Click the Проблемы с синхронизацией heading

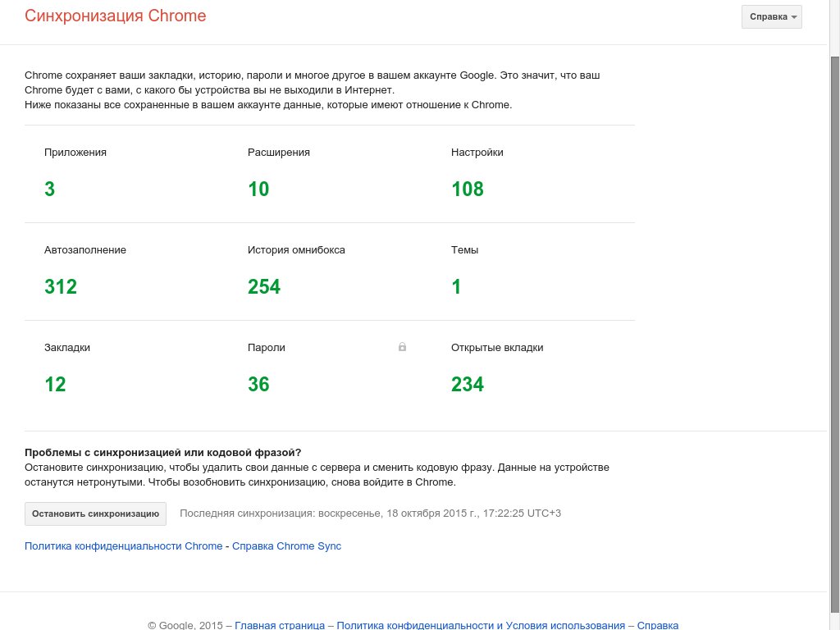pyautogui.click(x=163, y=452)
